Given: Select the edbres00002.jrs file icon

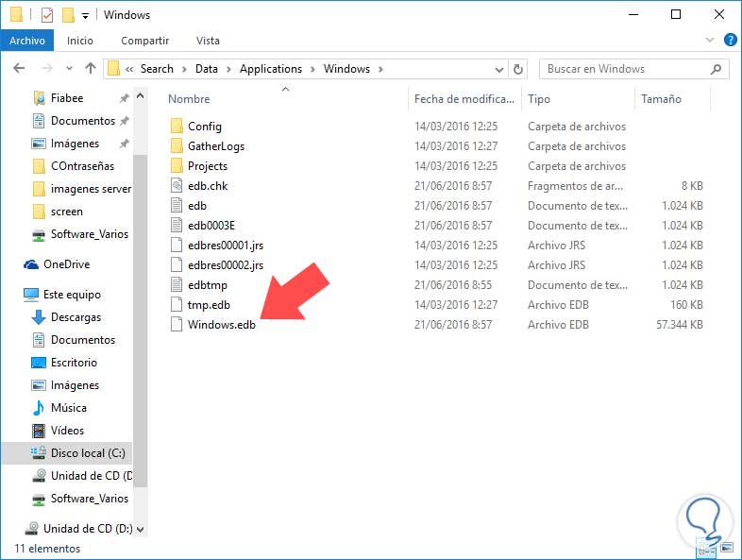Looking at the screenshot, I should pyautogui.click(x=176, y=265).
